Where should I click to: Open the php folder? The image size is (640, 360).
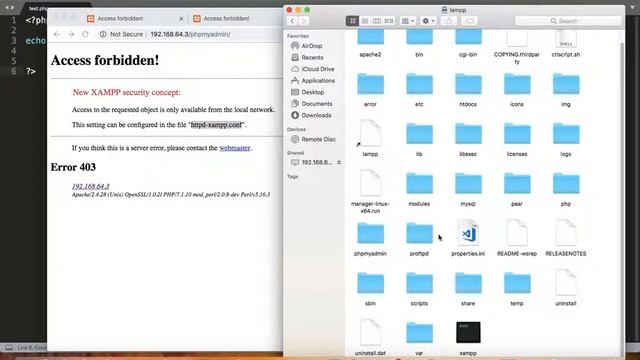pyautogui.click(x=566, y=184)
